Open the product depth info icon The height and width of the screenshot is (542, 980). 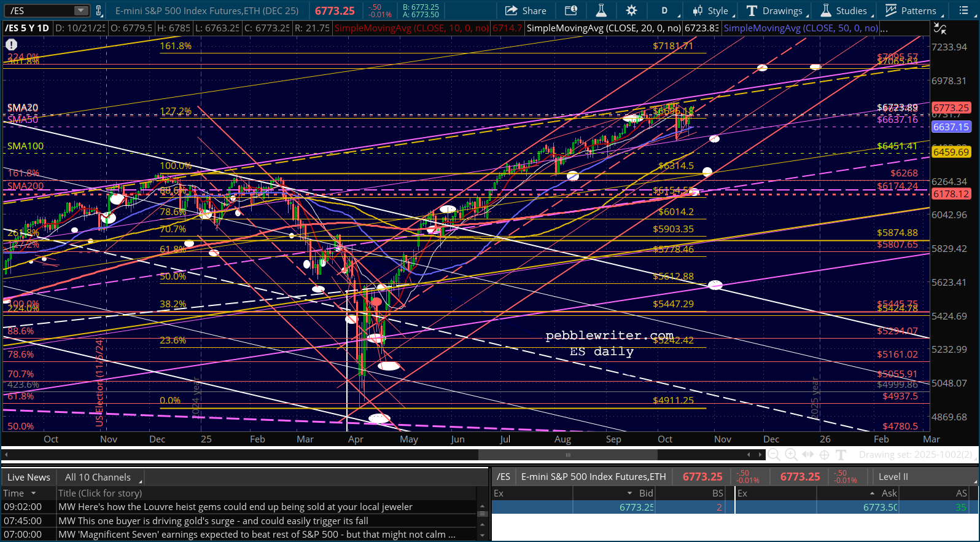tap(571, 10)
